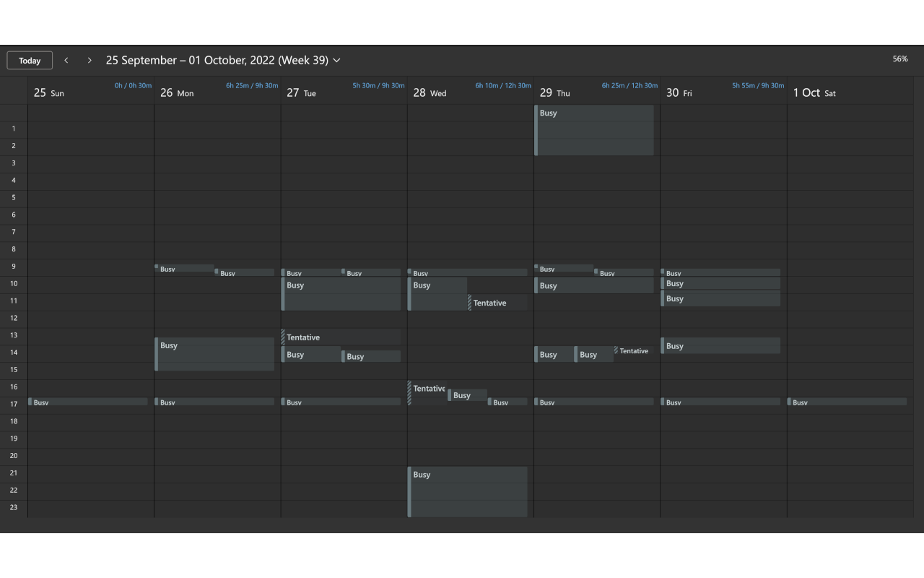The width and height of the screenshot is (924, 578).
Task: Open Wednesday's Tentative event at 11
Action: (x=498, y=303)
